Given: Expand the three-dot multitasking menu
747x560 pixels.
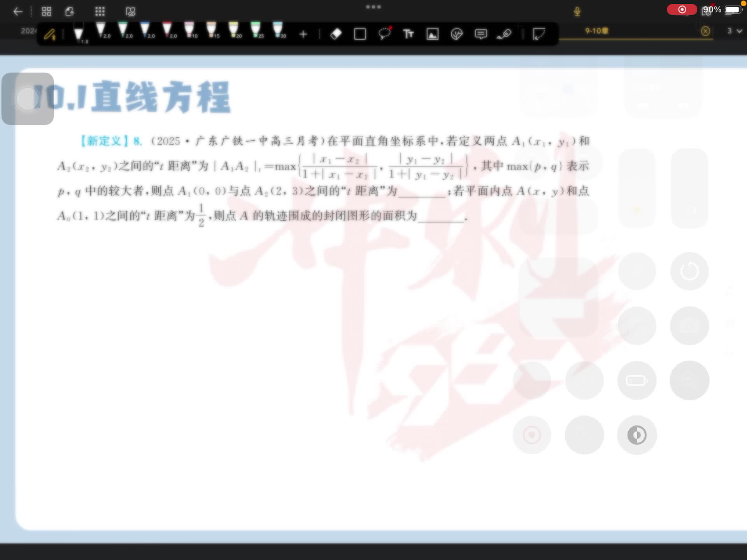Looking at the screenshot, I should tap(373, 7).
